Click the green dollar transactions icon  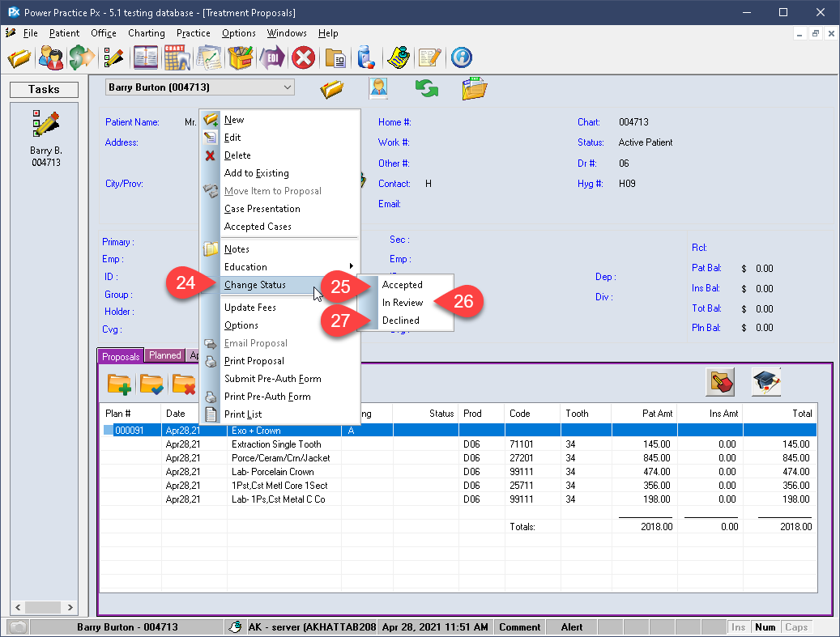click(x=82, y=57)
